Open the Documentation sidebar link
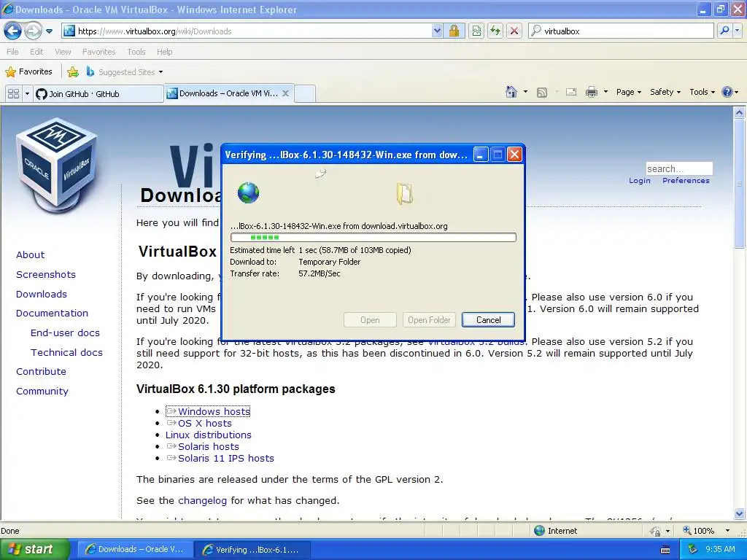The height and width of the screenshot is (560, 747). pyautogui.click(x=52, y=313)
